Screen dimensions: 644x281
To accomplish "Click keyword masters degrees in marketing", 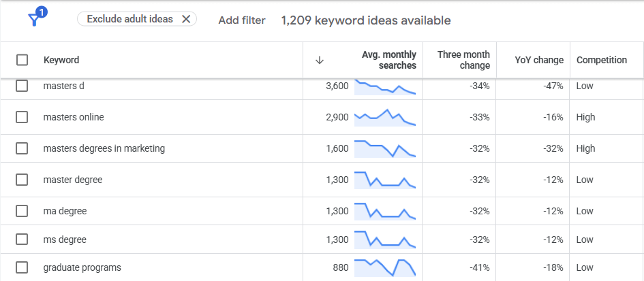I will [x=104, y=148].
